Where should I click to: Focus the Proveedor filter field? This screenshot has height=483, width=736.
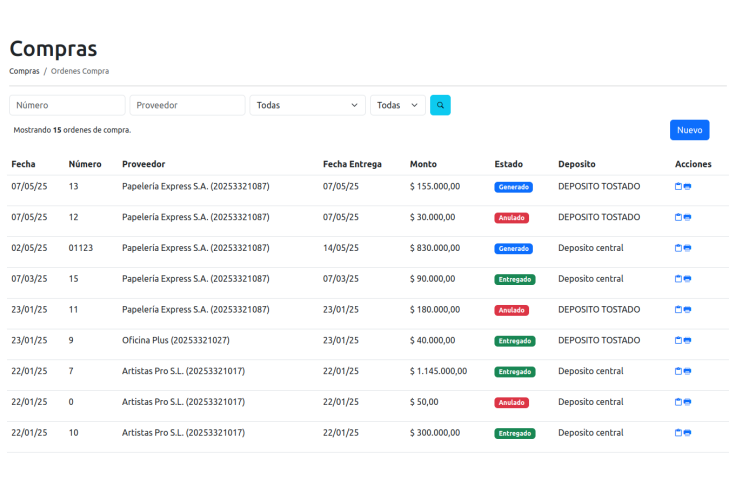[x=187, y=105]
